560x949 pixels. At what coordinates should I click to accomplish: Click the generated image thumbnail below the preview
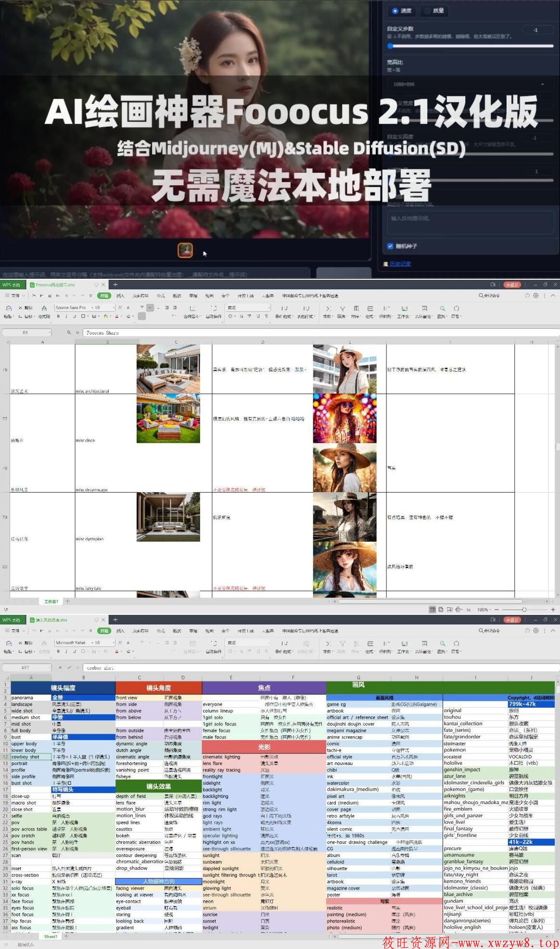[185, 250]
